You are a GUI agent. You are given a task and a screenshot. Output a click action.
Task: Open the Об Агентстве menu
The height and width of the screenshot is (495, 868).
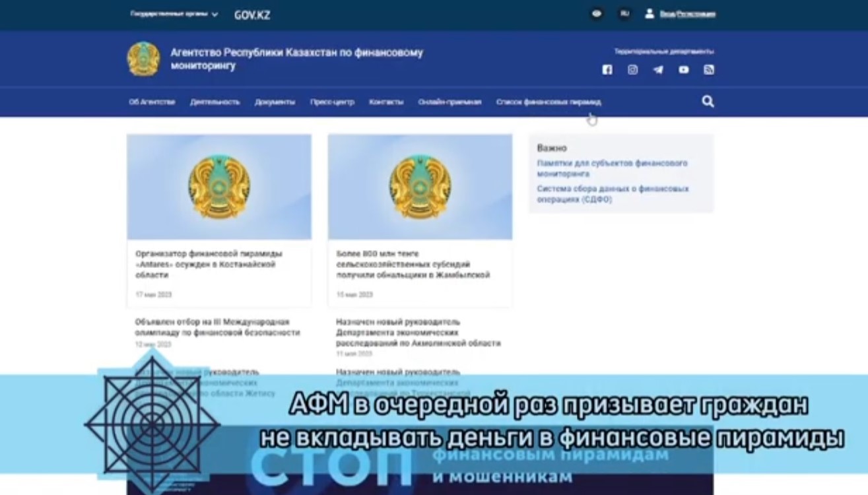coord(152,102)
